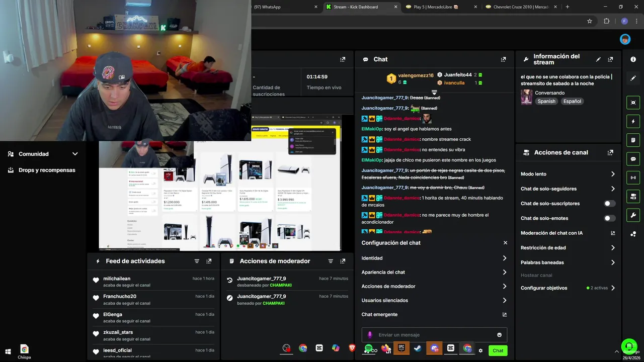Viewport: 644px width, 362px height.
Task: Open Chat emergente pop-out icon
Action: (x=505, y=314)
